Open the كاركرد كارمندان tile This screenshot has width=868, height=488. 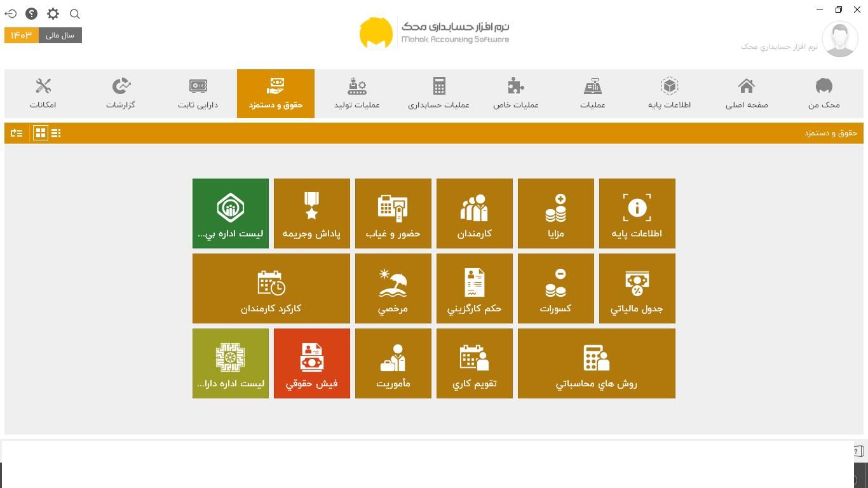[x=271, y=288]
